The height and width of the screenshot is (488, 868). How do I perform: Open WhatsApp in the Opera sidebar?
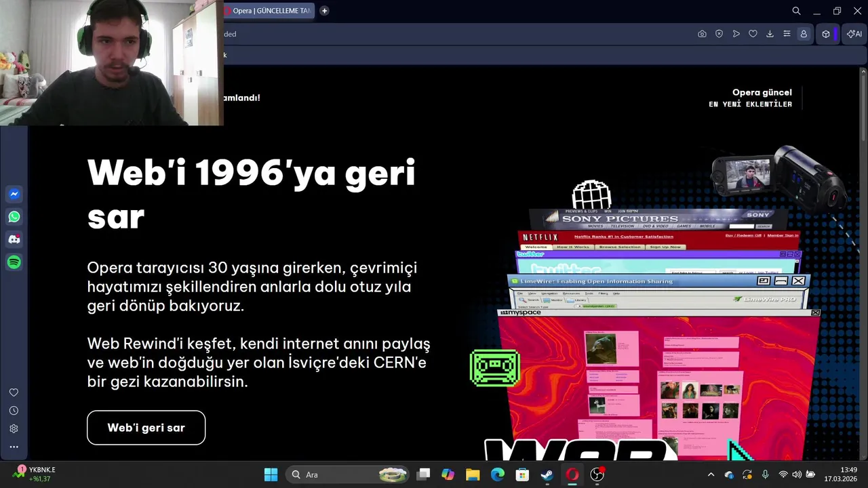14,217
